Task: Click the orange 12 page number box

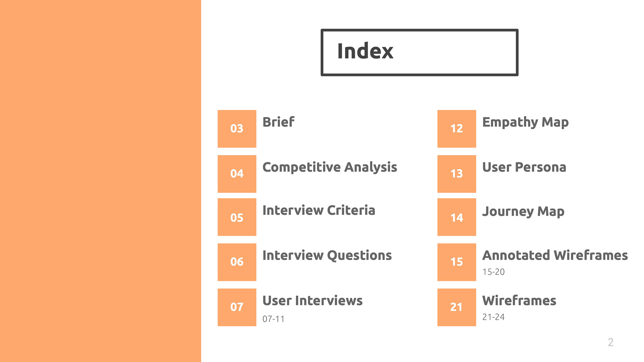Action: click(x=457, y=129)
